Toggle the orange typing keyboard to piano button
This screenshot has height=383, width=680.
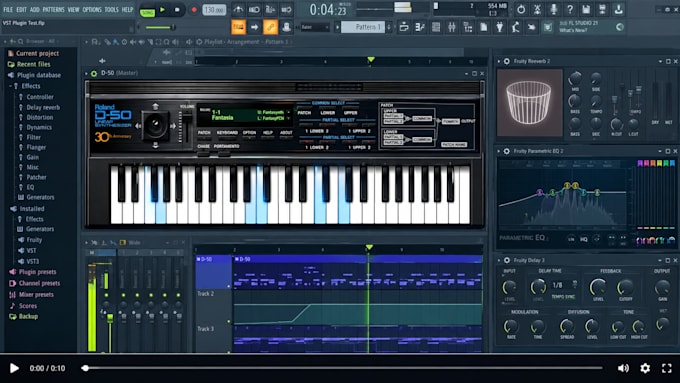[x=238, y=27]
